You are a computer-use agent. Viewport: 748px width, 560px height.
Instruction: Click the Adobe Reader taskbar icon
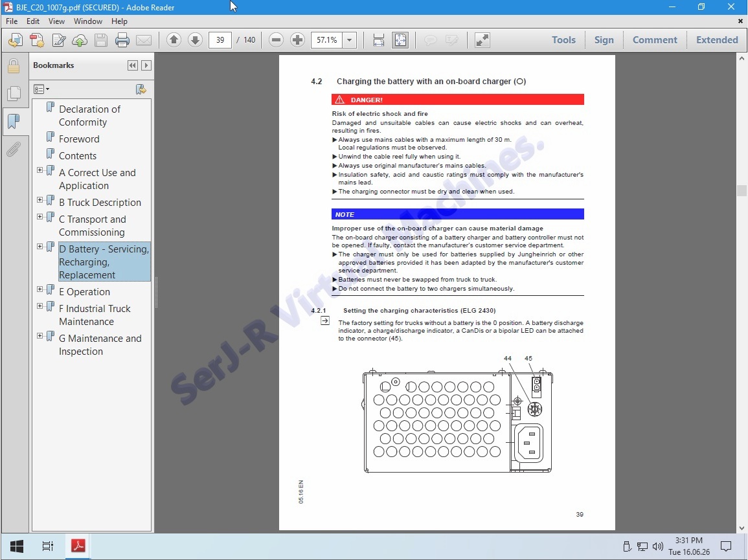pyautogui.click(x=78, y=546)
